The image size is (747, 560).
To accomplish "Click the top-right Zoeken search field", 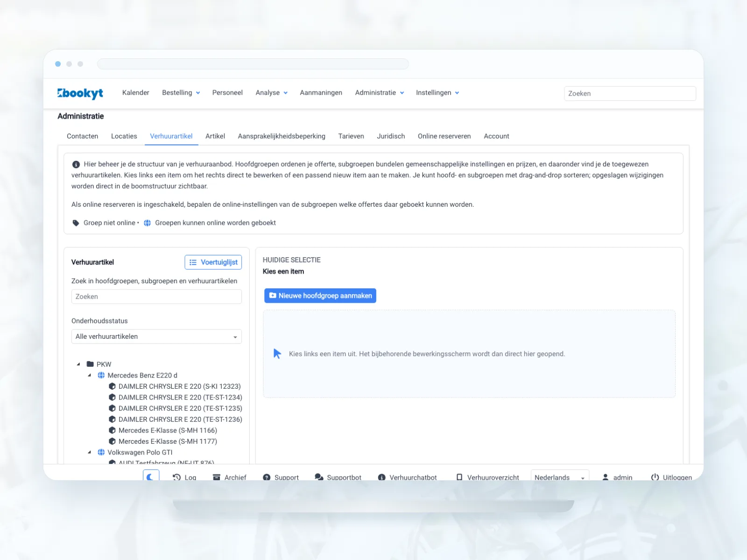I will click(630, 93).
